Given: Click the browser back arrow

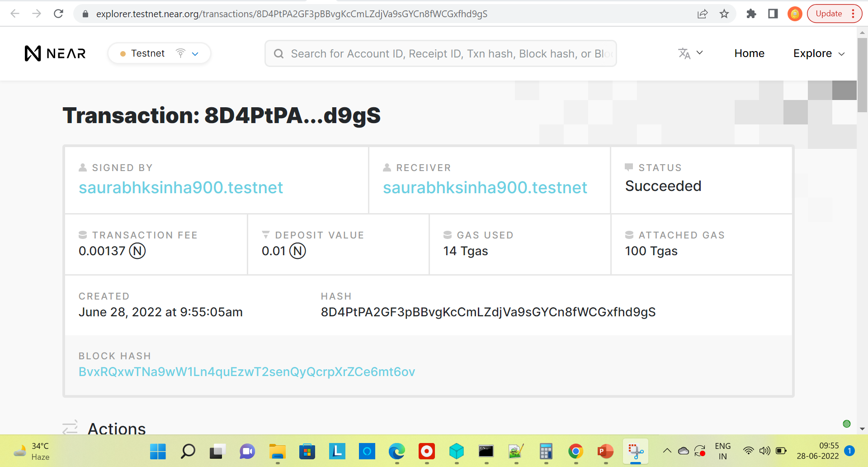Looking at the screenshot, I should [x=15, y=14].
